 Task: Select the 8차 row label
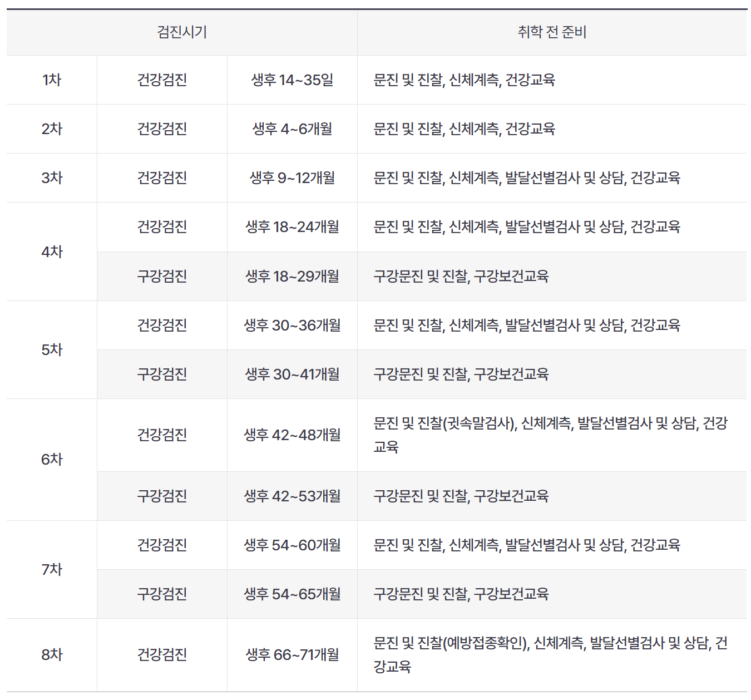coord(52,654)
